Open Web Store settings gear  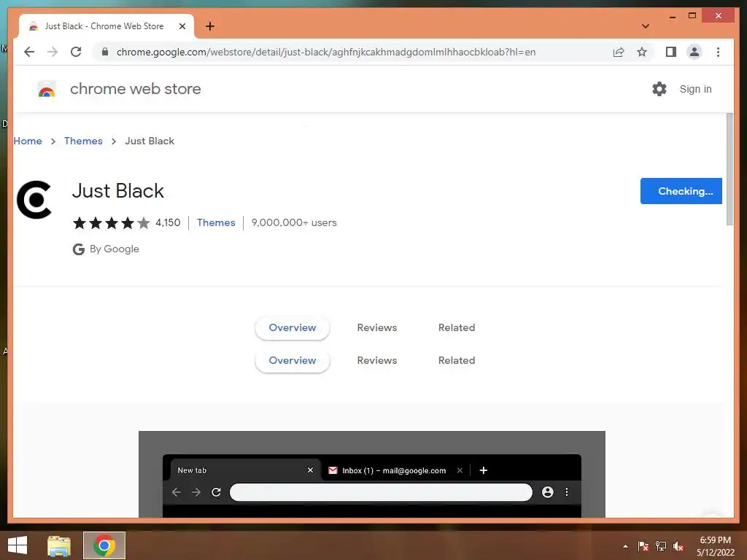point(659,89)
